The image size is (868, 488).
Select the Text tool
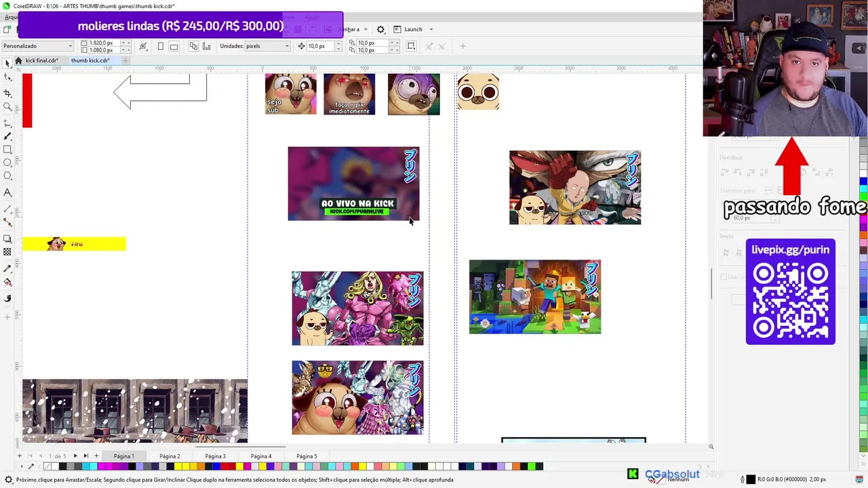click(x=7, y=192)
